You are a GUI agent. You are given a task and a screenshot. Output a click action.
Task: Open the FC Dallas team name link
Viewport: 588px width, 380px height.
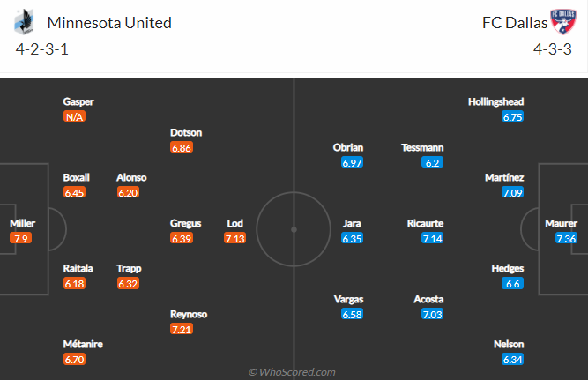click(515, 23)
